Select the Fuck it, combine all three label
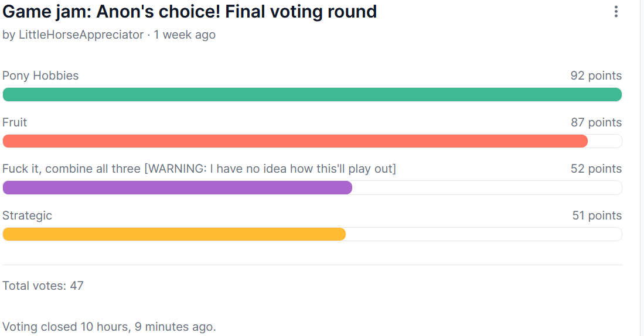The image size is (644, 336). (x=199, y=169)
